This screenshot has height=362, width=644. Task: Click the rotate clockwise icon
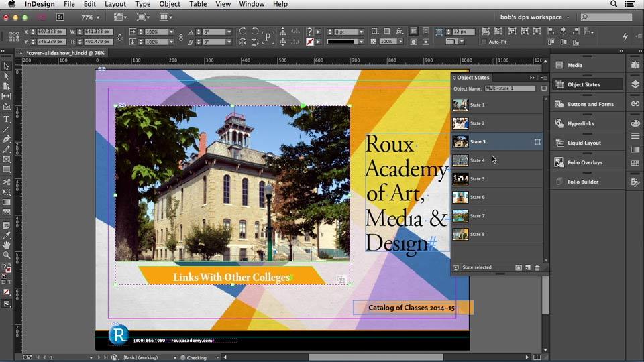[243, 32]
